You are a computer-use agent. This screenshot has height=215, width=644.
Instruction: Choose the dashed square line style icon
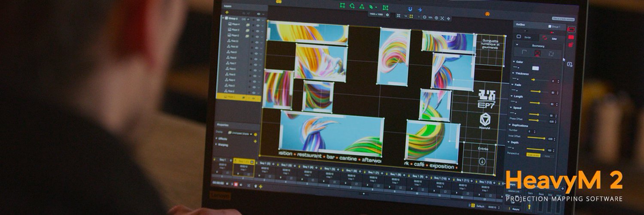pos(551,54)
